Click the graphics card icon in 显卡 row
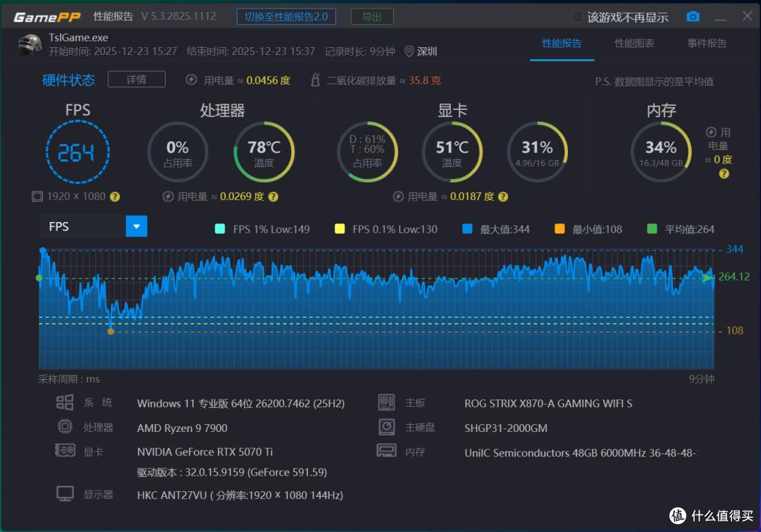Image resolution: width=761 pixels, height=532 pixels. point(65,451)
